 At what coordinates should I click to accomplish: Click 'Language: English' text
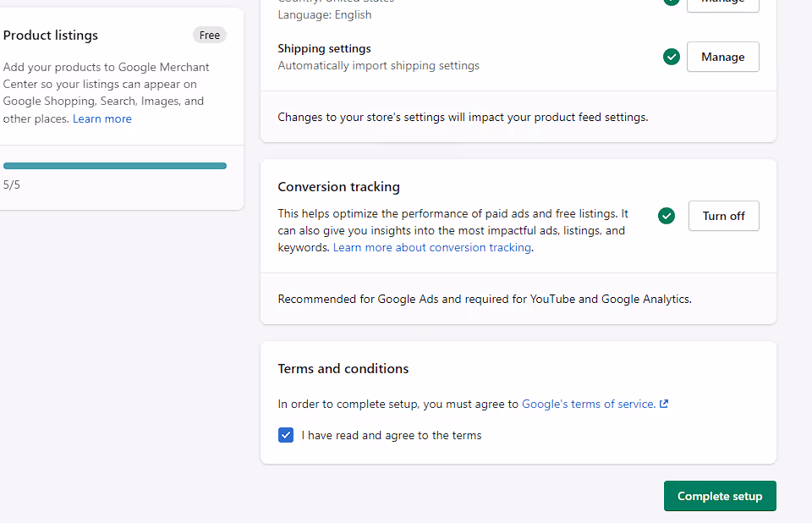point(325,14)
